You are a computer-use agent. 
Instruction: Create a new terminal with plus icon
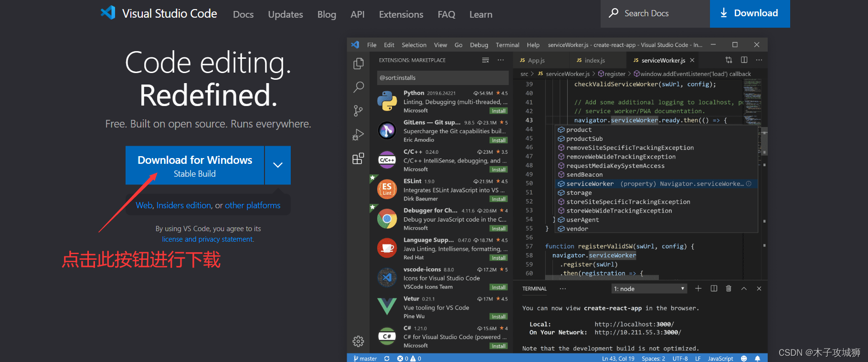tap(698, 288)
